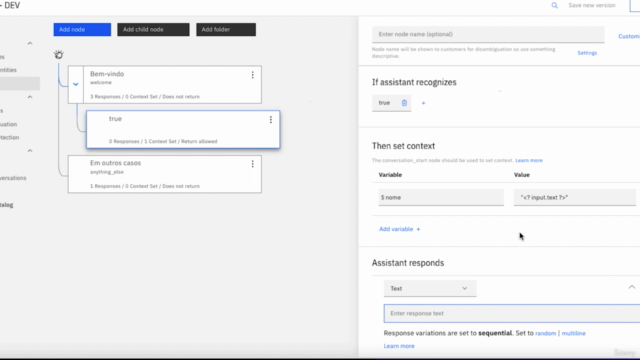Select the true child node

(x=183, y=129)
